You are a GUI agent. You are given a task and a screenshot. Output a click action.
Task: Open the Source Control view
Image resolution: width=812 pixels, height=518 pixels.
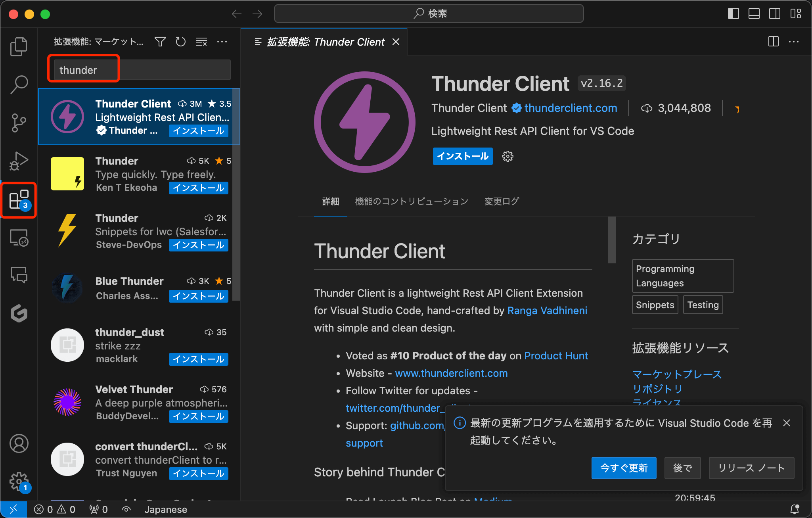[x=19, y=123]
